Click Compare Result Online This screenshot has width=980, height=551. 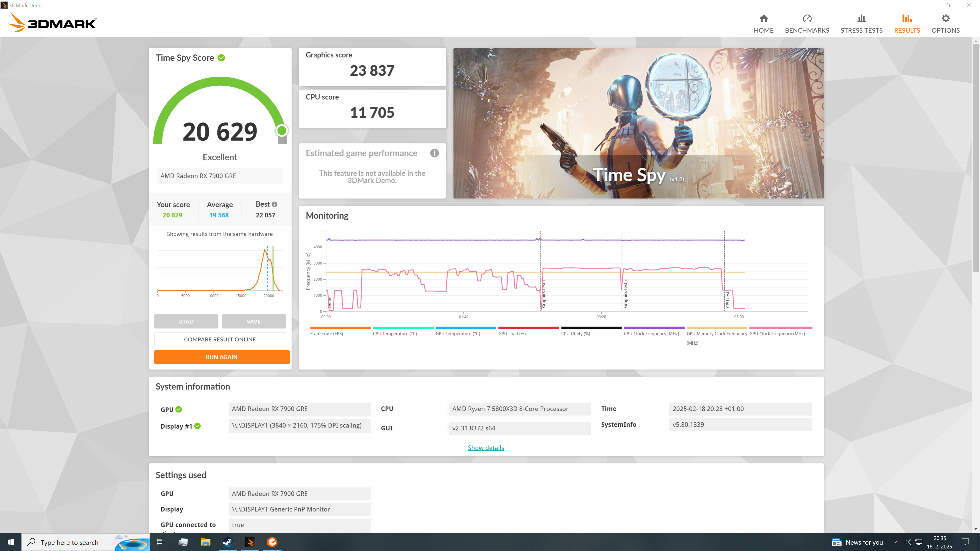220,339
